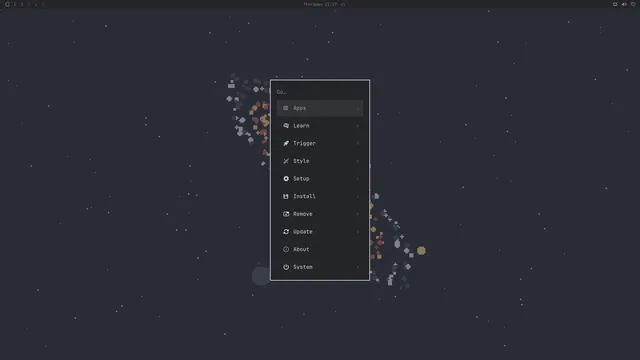
Task: Click the network icon left of volume
Action: pos(615,4)
